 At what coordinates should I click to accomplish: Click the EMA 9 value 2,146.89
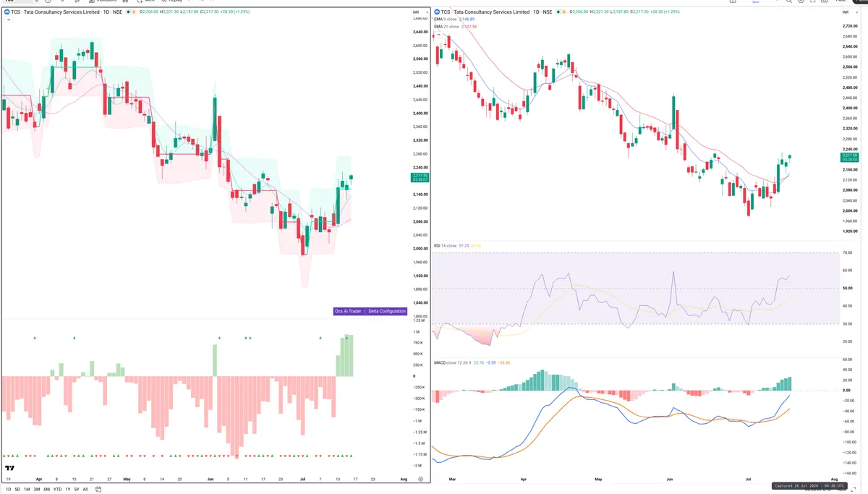tap(467, 19)
